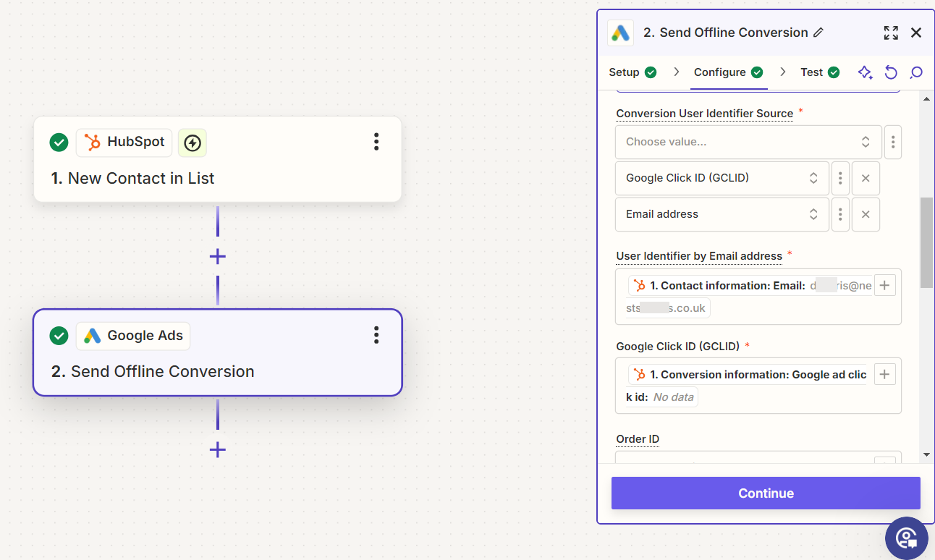Expand the panel to full screen
This screenshot has width=935, height=560.
(x=891, y=33)
